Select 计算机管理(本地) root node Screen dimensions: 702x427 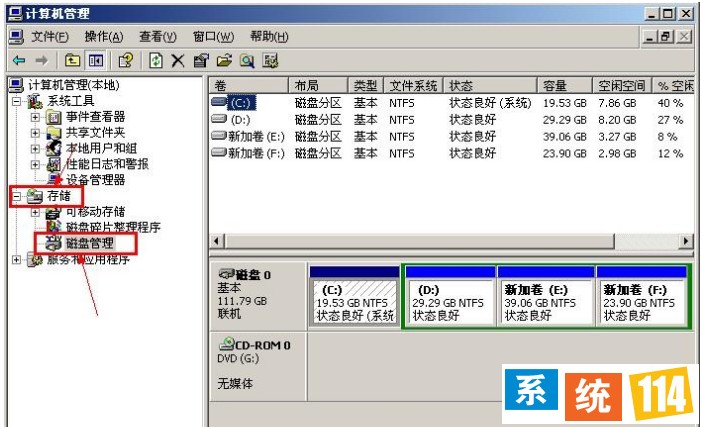point(74,85)
